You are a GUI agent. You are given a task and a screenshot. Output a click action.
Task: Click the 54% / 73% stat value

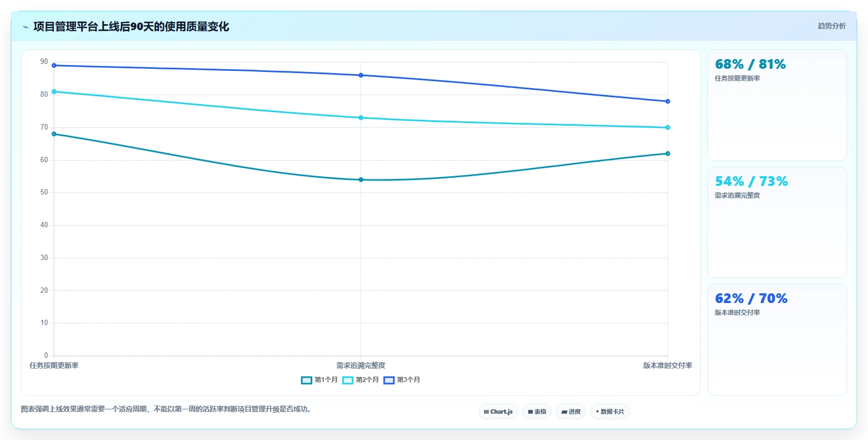[x=751, y=182]
